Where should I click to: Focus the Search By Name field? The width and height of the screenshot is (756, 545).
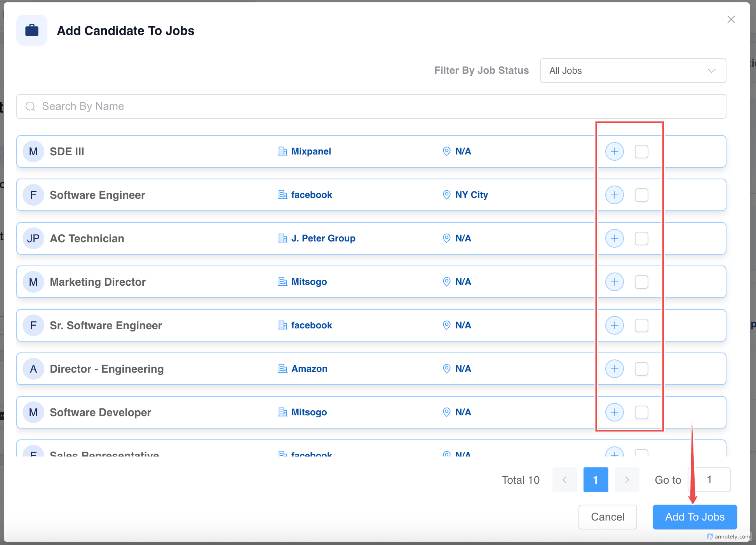click(371, 106)
